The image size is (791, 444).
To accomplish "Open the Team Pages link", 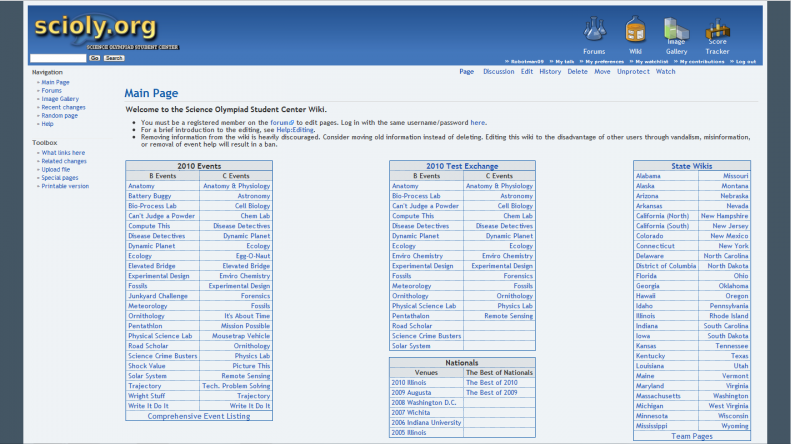I will coord(692,436).
